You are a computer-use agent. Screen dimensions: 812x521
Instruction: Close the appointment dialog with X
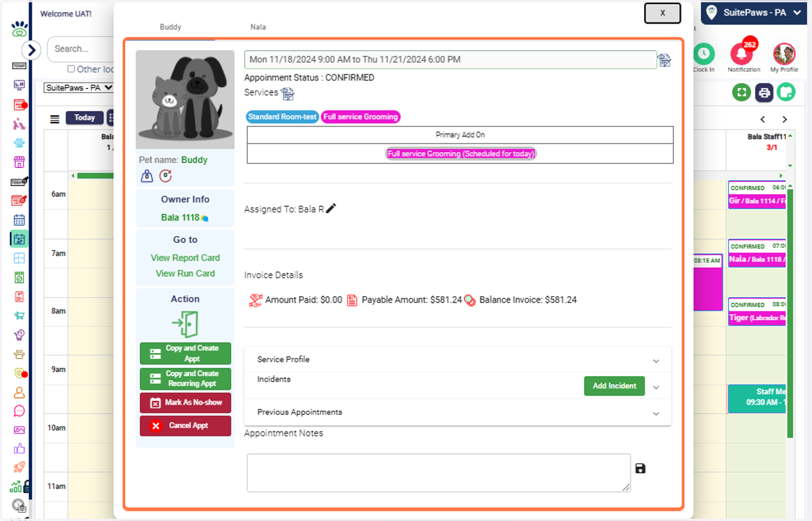662,13
